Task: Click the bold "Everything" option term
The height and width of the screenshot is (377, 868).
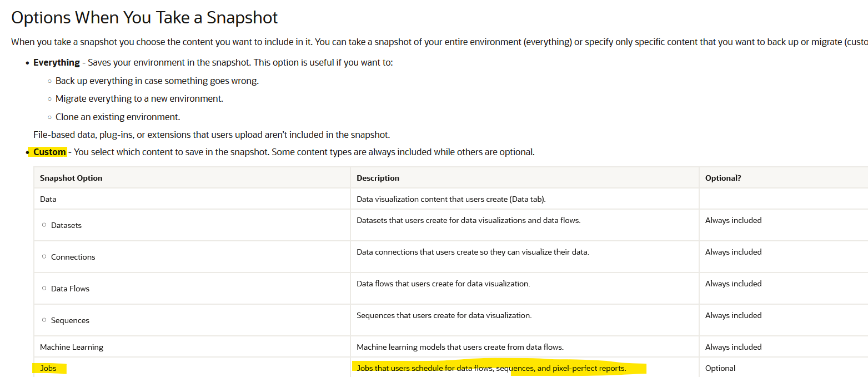Action: [56, 62]
